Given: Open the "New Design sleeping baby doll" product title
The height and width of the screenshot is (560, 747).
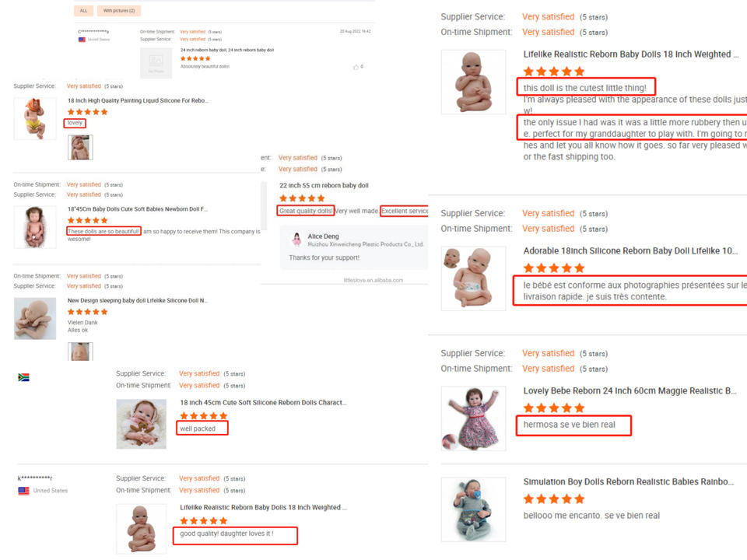Looking at the screenshot, I should tap(137, 300).
